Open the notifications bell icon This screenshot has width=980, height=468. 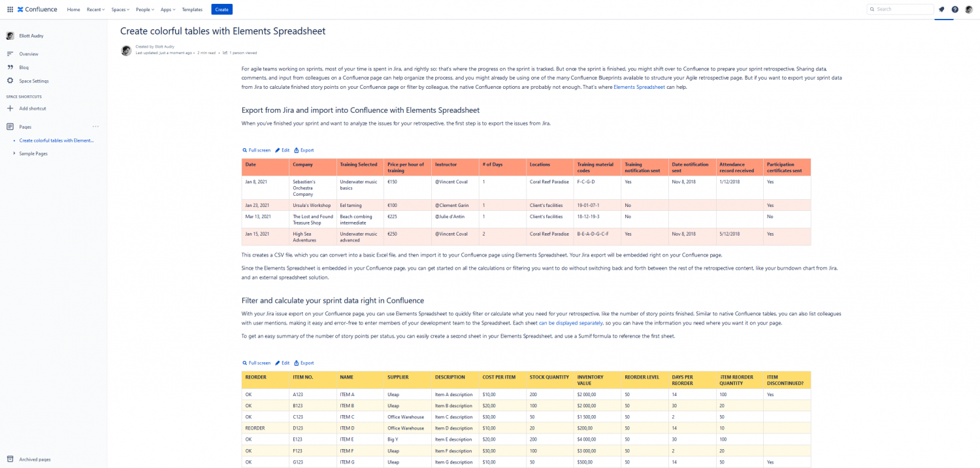pyautogui.click(x=941, y=9)
